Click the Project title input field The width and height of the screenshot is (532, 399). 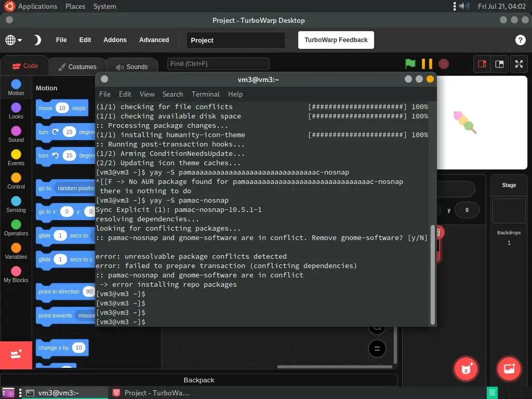tap(235, 41)
